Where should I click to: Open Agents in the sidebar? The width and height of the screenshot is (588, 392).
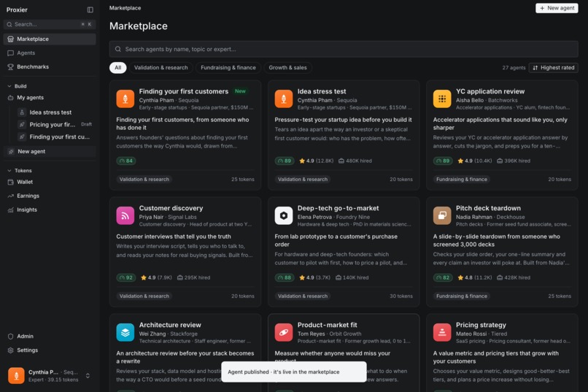[x=50, y=53]
